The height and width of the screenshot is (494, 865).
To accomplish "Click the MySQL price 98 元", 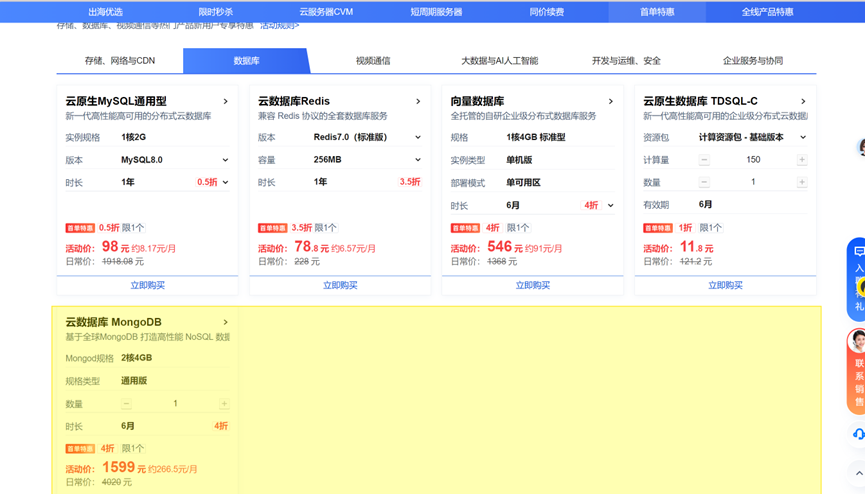I will (115, 247).
